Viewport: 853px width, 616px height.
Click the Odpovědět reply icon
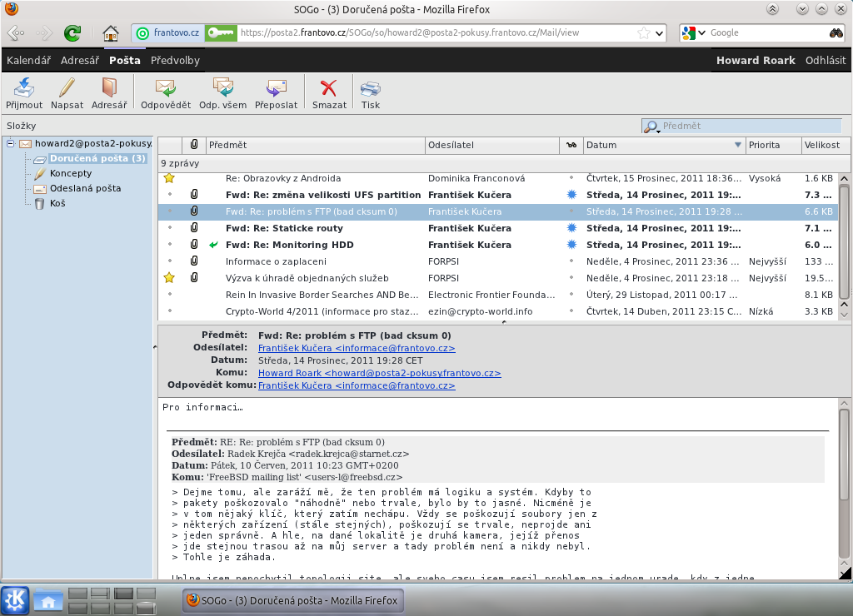pyautogui.click(x=165, y=88)
